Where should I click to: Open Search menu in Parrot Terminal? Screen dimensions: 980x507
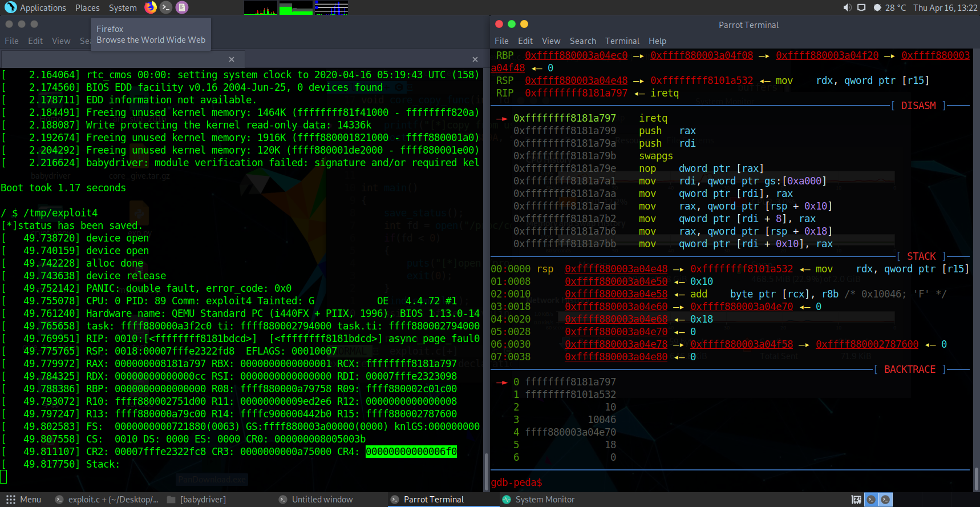point(582,41)
